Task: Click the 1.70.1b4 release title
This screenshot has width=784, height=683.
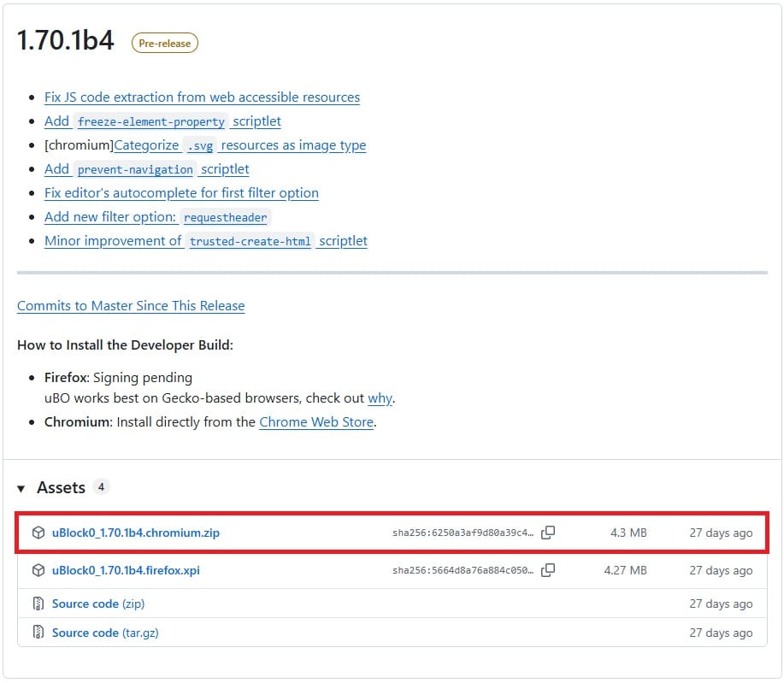Action: [x=66, y=40]
